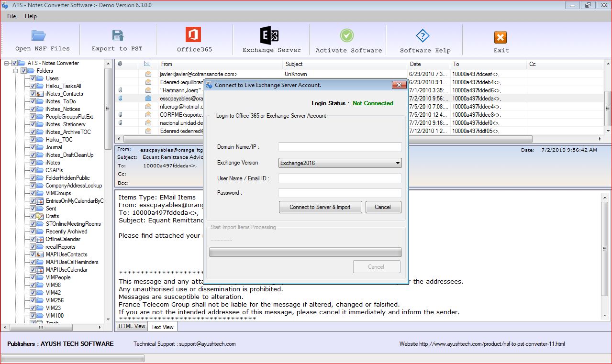Viewport: 612px width, 364px height.
Task: Click the Activate Software checkmark icon
Action: pos(347,36)
